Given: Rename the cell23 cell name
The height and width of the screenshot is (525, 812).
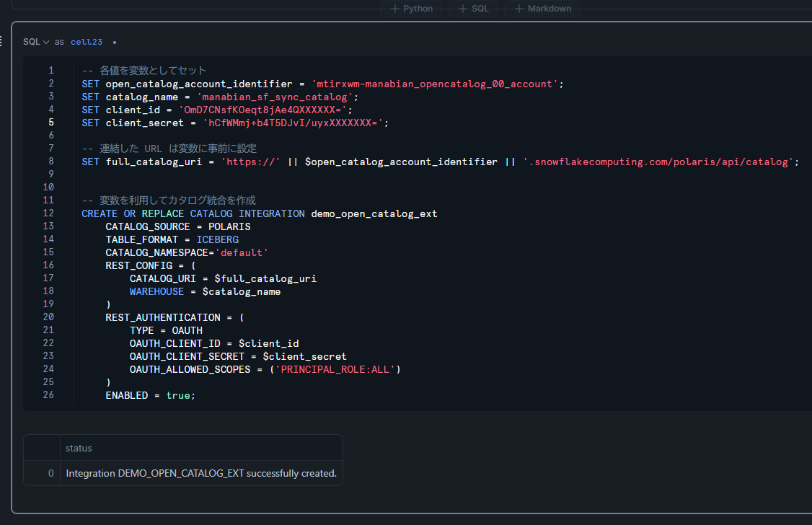Looking at the screenshot, I should (87, 42).
